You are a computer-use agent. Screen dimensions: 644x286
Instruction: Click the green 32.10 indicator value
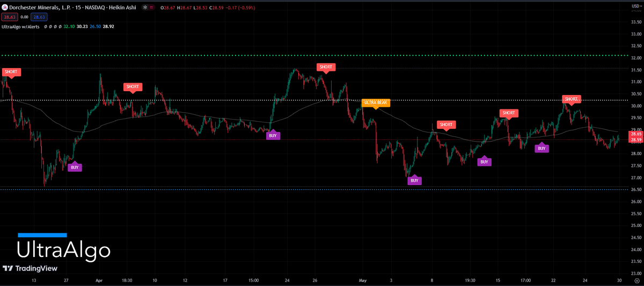[69, 26]
